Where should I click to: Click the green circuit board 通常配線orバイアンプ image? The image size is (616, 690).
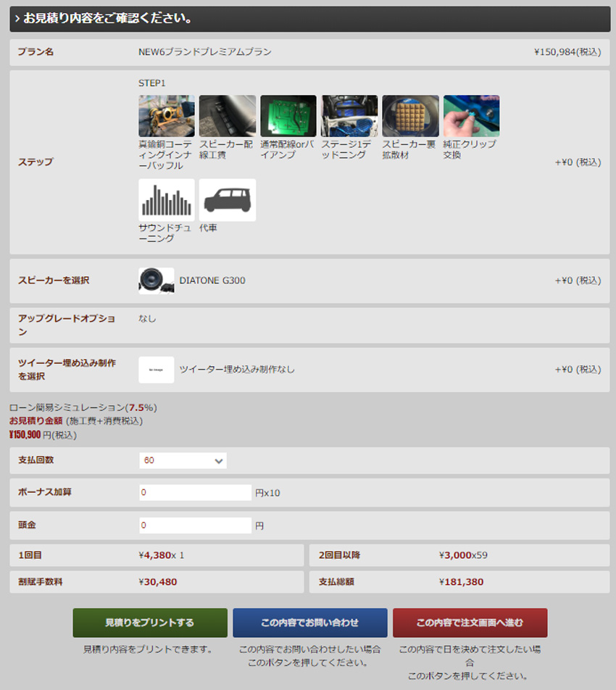pyautogui.click(x=288, y=116)
